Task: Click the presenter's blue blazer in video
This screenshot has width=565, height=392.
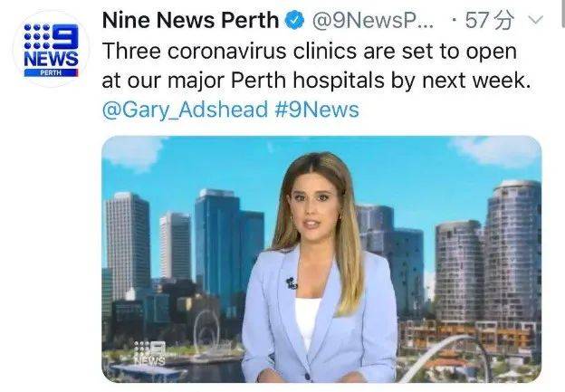Action: click(319, 317)
